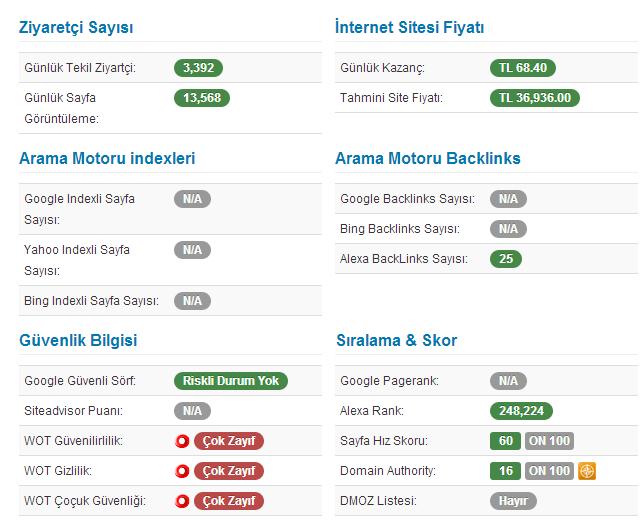Click the orange icon beside Domain Authority
This screenshot has width=640, height=526.
coord(587,471)
